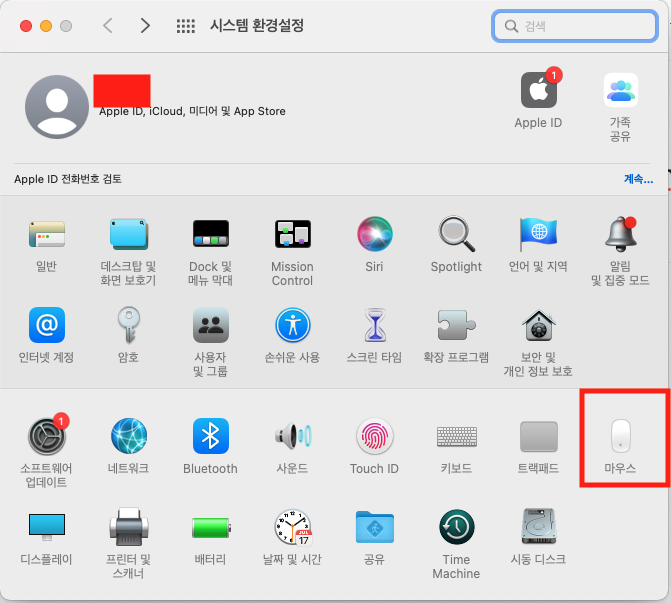This screenshot has height=603, width=671.
Task: Open the Siri preference pane
Action: [374, 234]
